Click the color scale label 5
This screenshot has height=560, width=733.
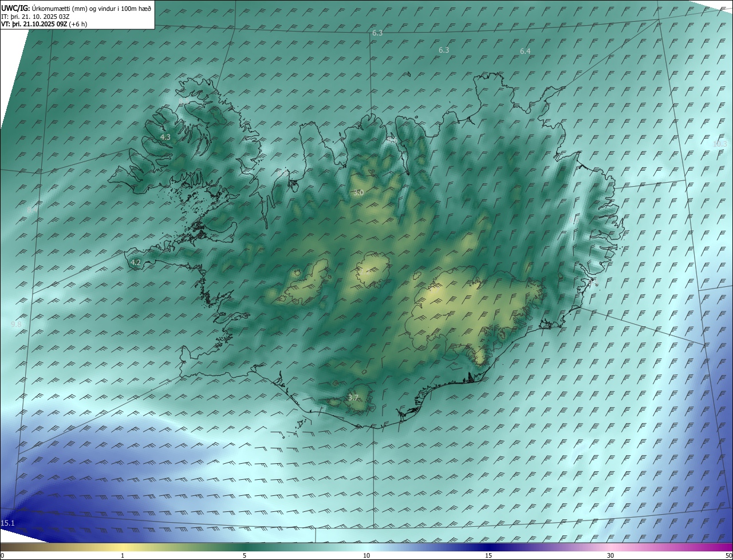(245, 555)
